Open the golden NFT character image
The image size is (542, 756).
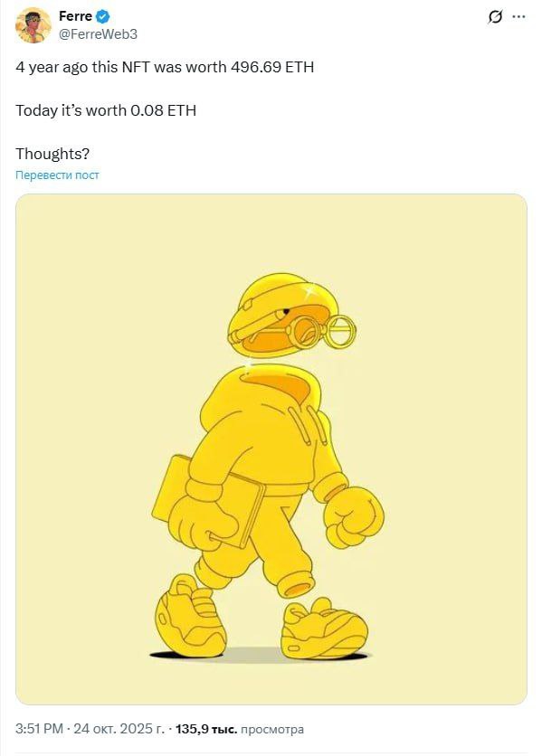pos(271,449)
